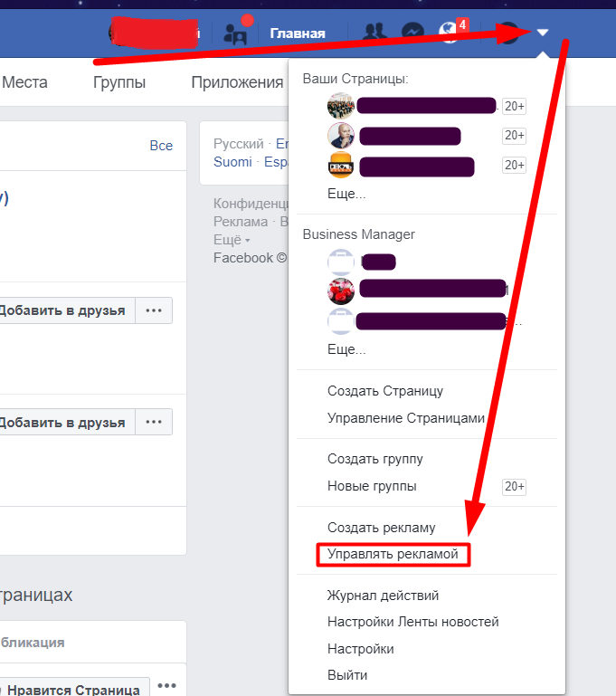Select Управлять рекламой menu item
Viewport: 616px width, 696px height.
[393, 554]
